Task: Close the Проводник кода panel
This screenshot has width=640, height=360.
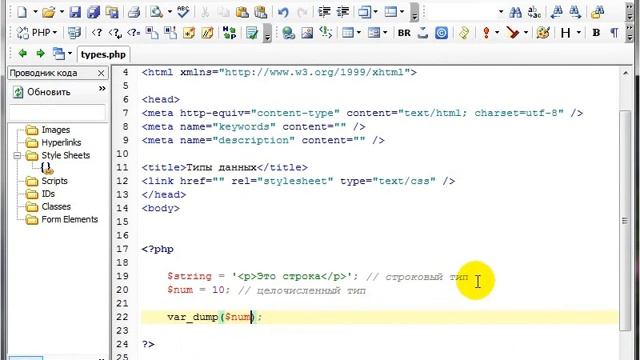Action: click(101, 73)
